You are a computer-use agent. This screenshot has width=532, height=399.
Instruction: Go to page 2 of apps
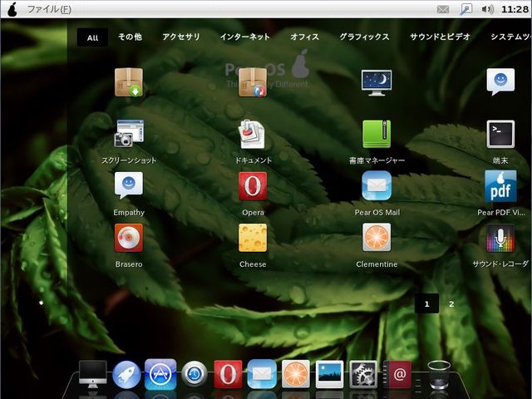click(x=451, y=303)
